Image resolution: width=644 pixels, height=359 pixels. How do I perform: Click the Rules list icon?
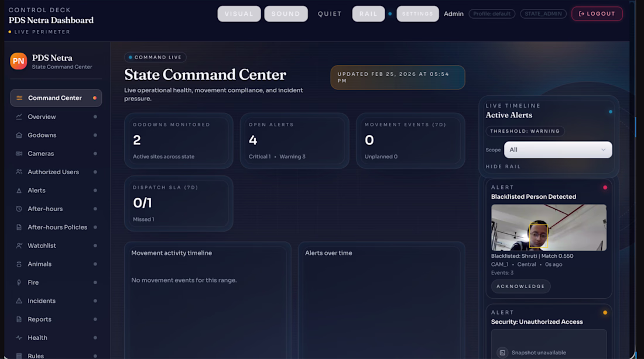pos(19,355)
